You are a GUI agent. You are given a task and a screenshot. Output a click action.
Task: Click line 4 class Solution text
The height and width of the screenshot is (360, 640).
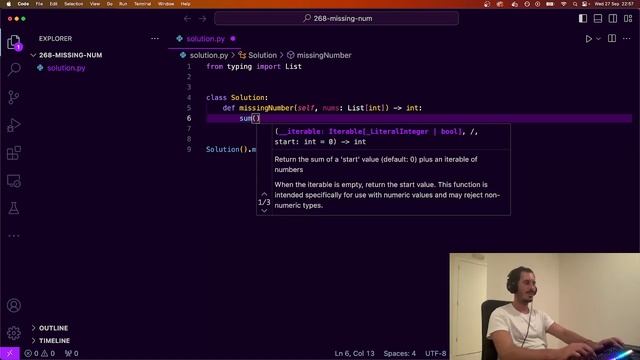tap(237, 98)
